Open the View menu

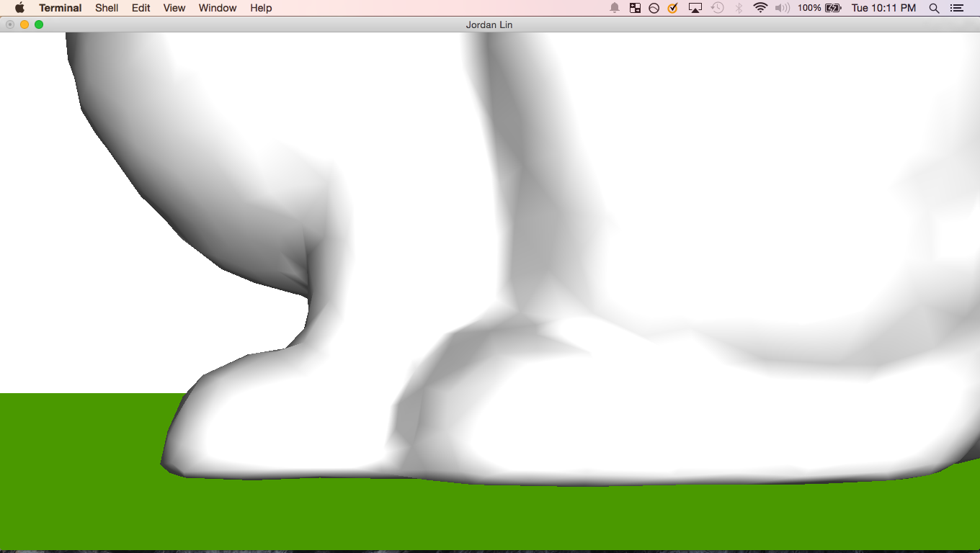tap(174, 8)
